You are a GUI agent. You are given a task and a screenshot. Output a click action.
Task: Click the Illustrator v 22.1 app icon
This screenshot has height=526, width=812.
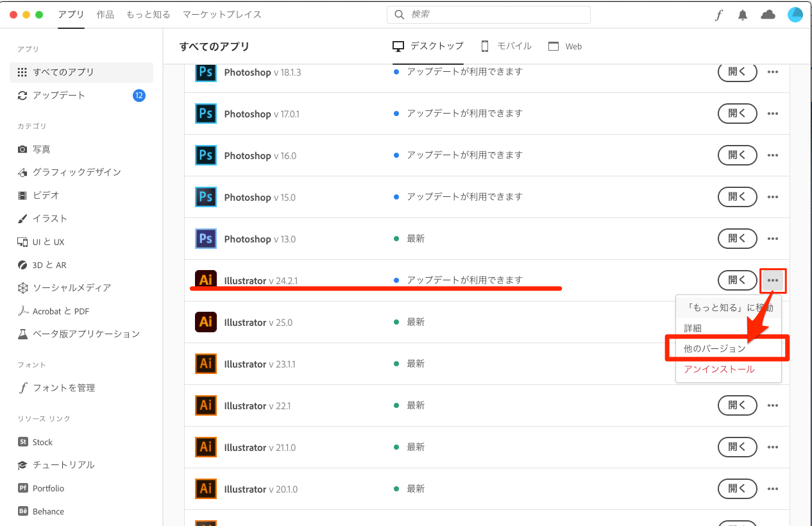205,405
